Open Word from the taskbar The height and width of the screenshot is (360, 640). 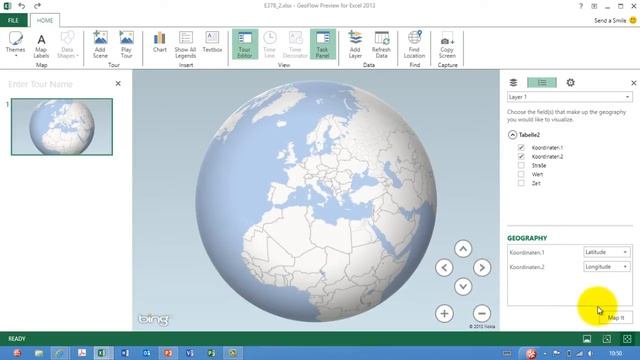[125, 353]
